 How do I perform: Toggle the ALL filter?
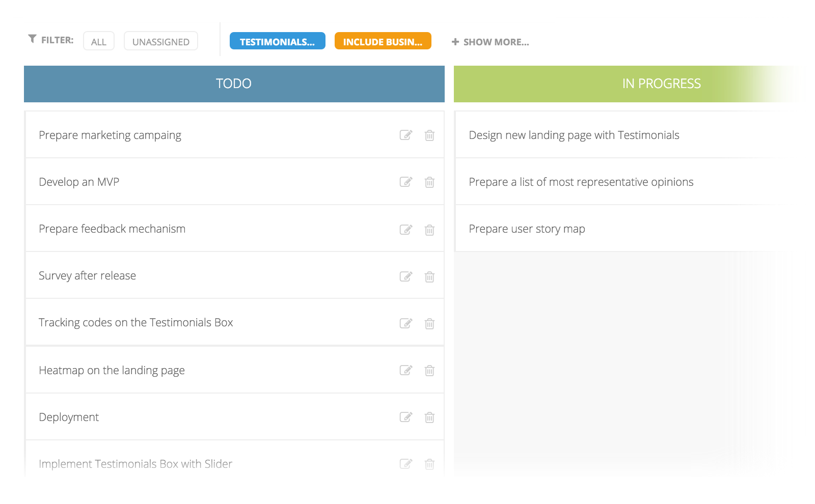point(99,42)
